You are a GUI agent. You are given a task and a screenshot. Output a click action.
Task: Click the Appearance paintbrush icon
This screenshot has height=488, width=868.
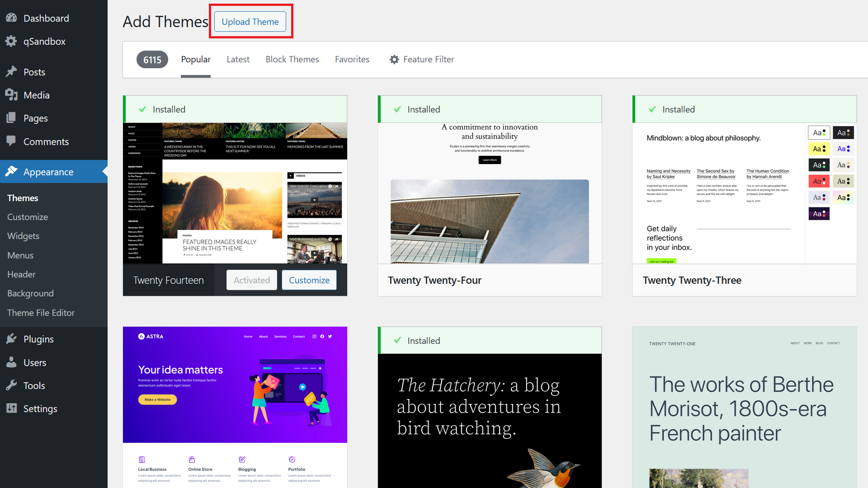pyautogui.click(x=11, y=172)
